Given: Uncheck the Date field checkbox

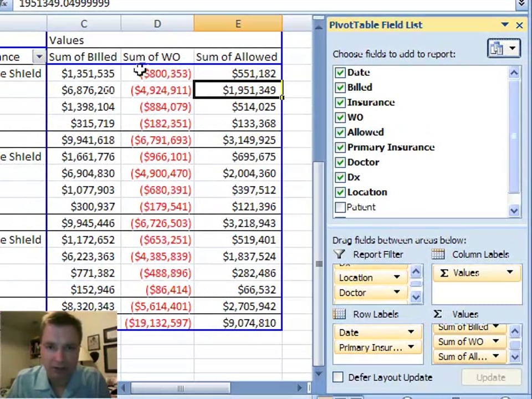Looking at the screenshot, I should click(340, 73).
